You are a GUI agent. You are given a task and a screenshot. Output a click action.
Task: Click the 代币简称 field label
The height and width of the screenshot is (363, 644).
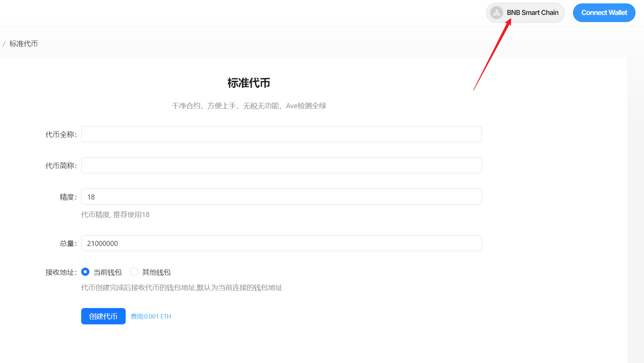point(61,166)
